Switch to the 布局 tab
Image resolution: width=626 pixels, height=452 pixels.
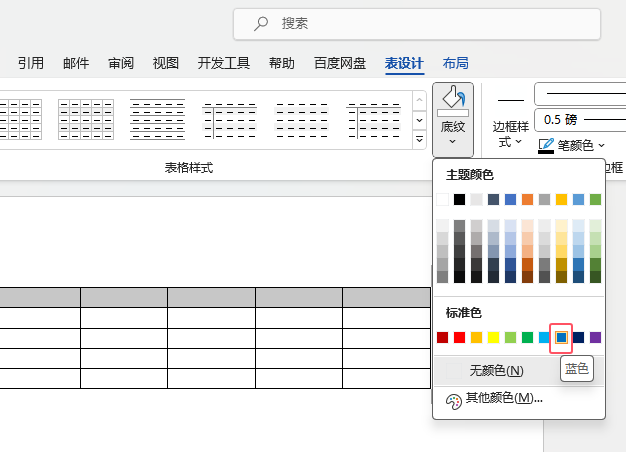pos(456,63)
